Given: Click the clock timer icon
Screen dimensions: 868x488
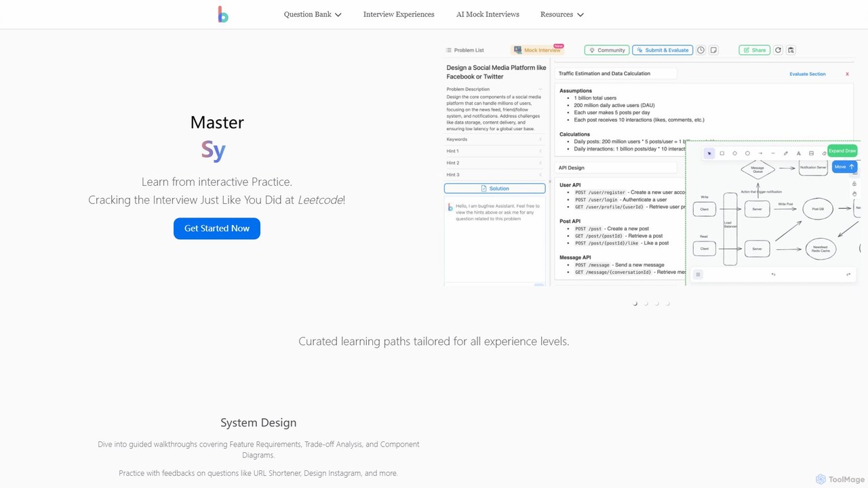Looking at the screenshot, I should (701, 50).
